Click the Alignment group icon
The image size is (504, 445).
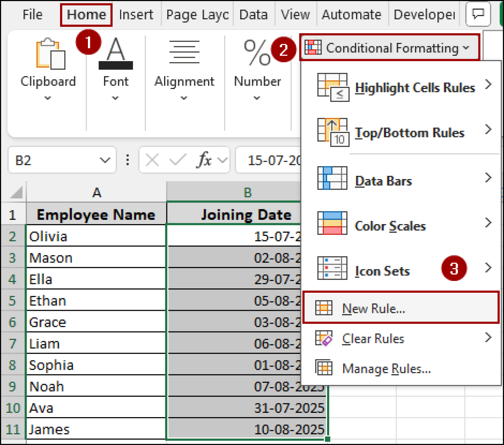coord(184,53)
